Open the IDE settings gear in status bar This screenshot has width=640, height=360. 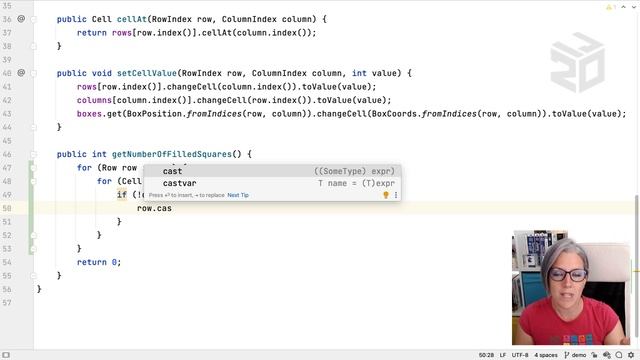coord(631,355)
